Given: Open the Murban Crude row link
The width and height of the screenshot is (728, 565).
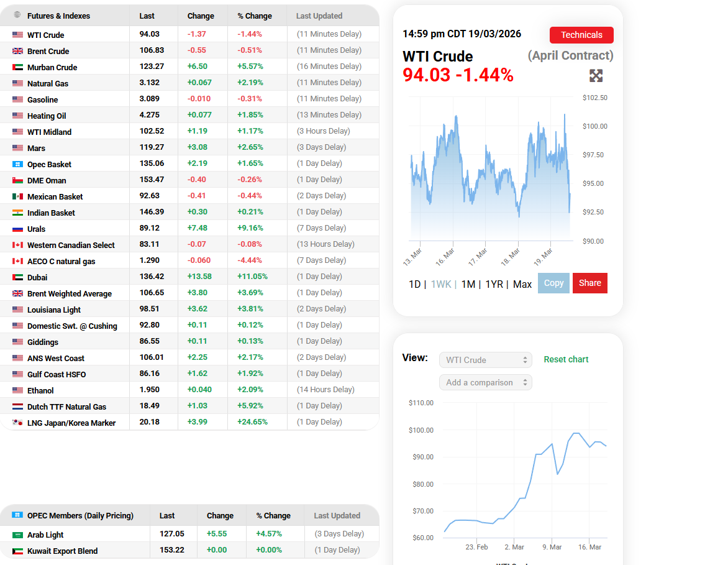Looking at the screenshot, I should (x=52, y=67).
